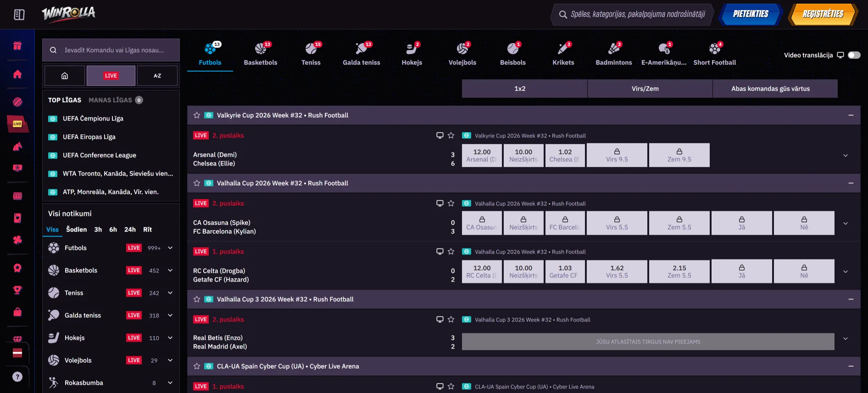Collapse the Valhalla Cup 3 league section

(851, 299)
